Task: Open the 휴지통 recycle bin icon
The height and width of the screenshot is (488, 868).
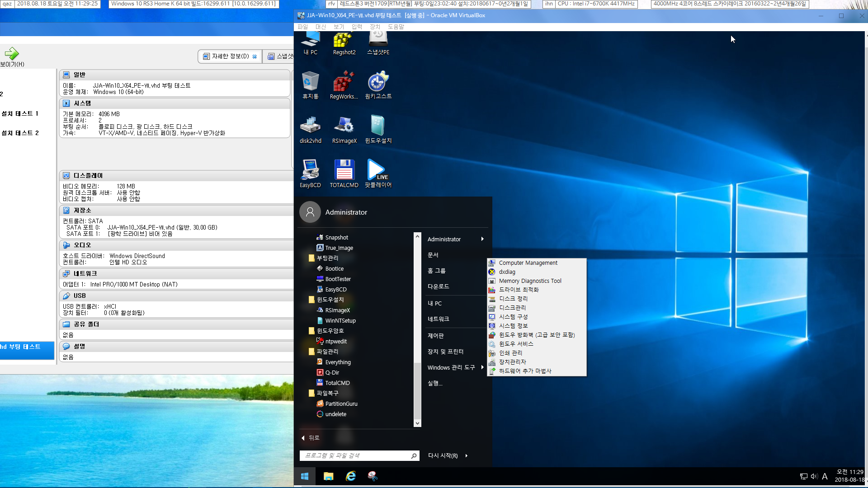Action: point(310,85)
